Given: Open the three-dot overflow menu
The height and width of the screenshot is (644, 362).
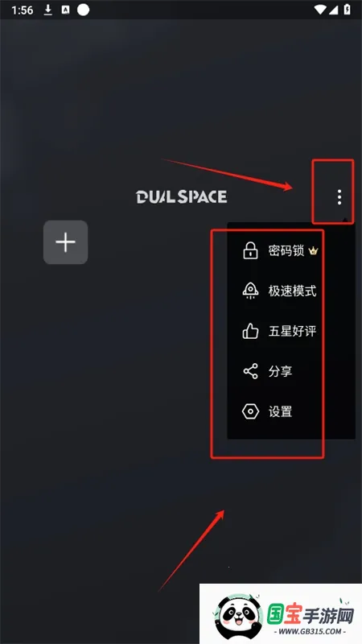Looking at the screenshot, I should 339,197.
